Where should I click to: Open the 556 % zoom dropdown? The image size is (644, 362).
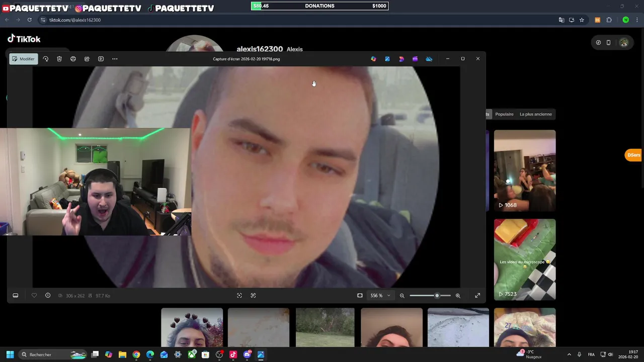coord(380,296)
